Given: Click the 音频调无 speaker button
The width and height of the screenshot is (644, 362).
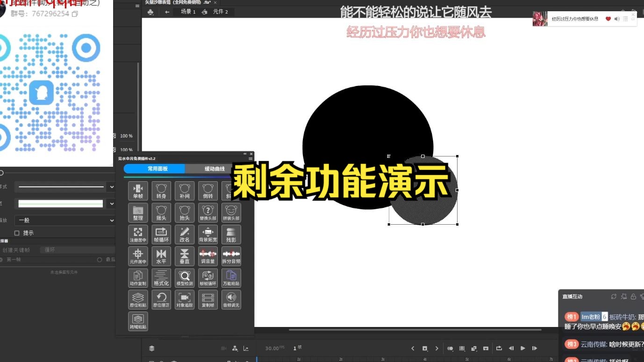Looking at the screenshot, I should [231, 299].
